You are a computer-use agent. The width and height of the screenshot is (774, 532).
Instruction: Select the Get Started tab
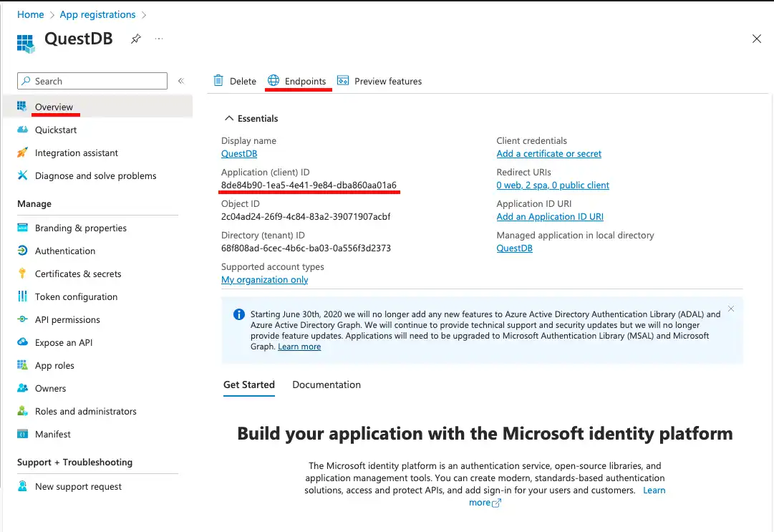point(248,385)
